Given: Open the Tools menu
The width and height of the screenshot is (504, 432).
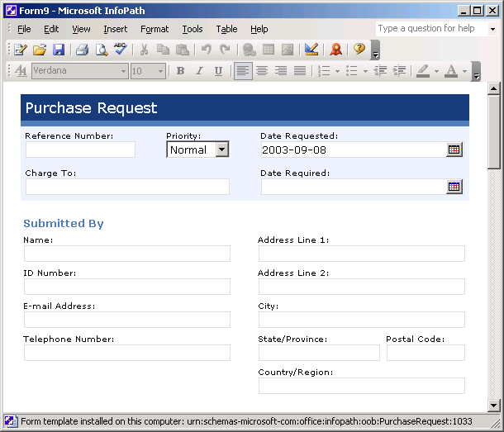Looking at the screenshot, I should click(193, 29).
